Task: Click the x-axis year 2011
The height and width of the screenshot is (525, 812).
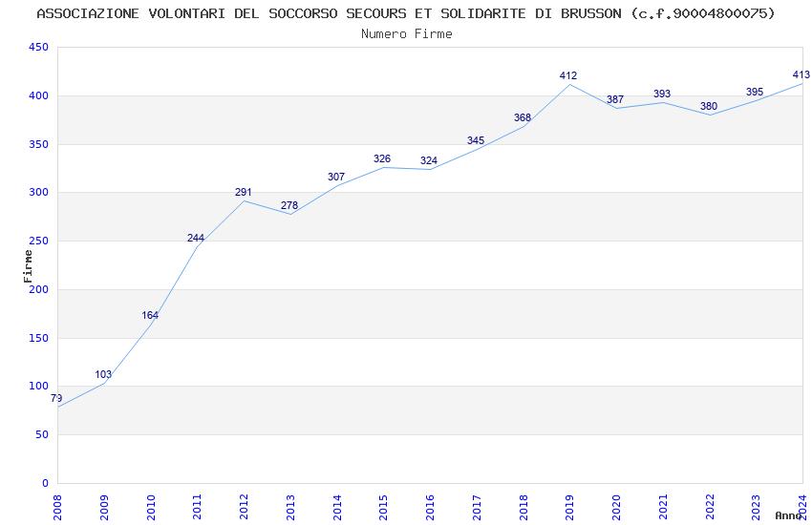Action: [x=197, y=507]
